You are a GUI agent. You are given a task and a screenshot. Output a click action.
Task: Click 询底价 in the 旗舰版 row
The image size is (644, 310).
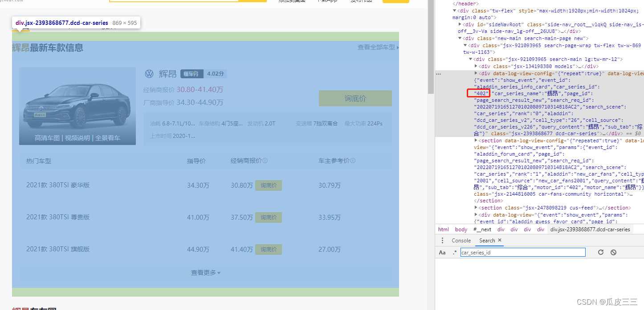point(269,250)
